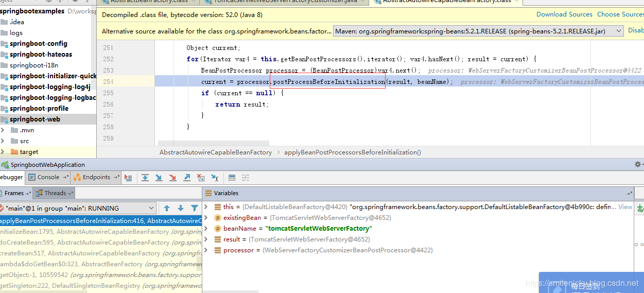Click the Console tab icon
644x293 pixels.
click(32, 178)
